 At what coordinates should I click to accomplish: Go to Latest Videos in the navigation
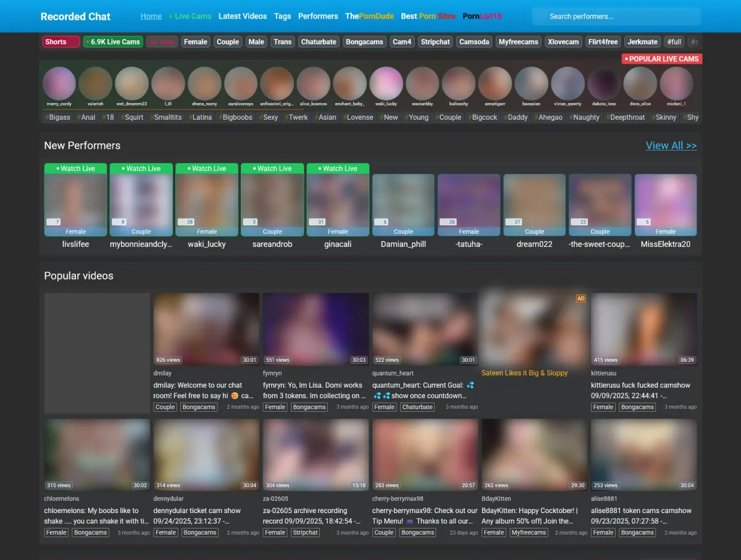pos(243,16)
